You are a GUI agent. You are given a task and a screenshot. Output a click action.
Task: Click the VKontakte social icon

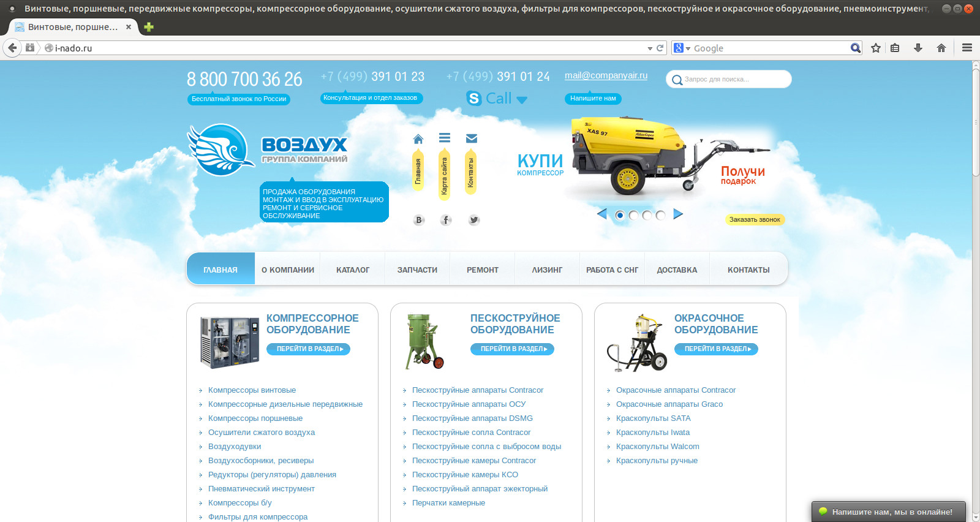(419, 220)
